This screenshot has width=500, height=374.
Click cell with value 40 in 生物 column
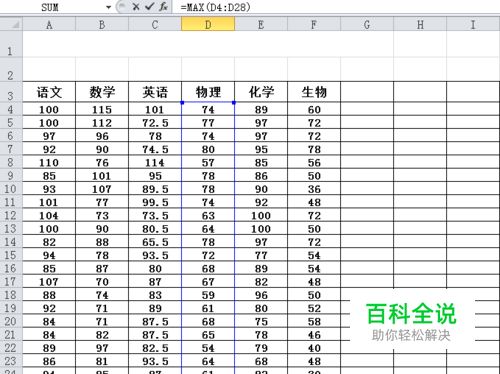point(314,348)
